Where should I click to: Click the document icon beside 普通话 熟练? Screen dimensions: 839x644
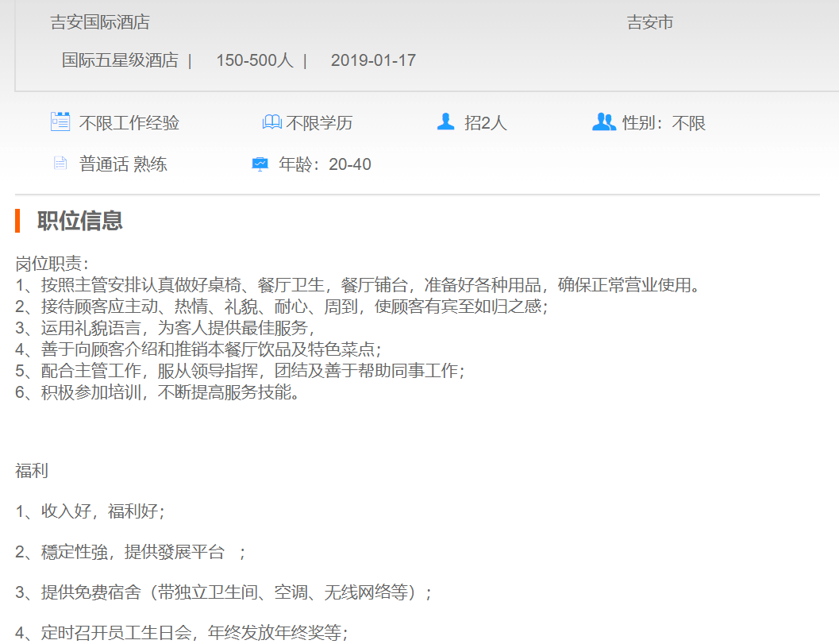coord(60,164)
